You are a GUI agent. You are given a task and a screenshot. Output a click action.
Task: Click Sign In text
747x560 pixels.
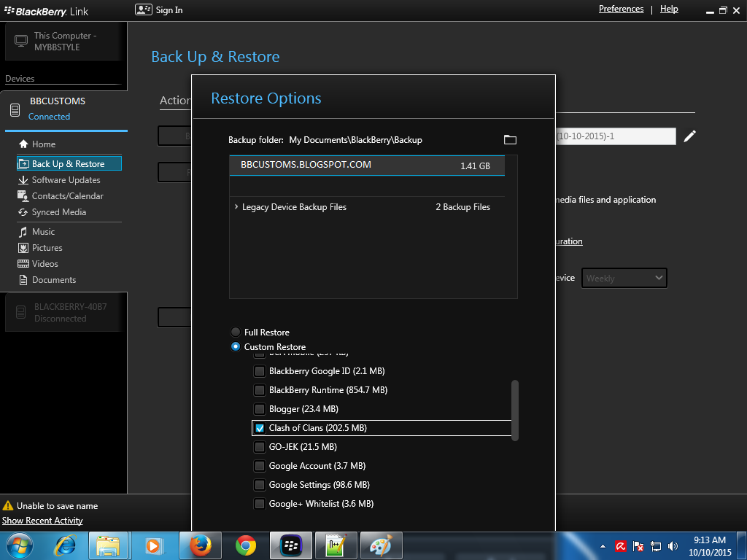[169, 10]
